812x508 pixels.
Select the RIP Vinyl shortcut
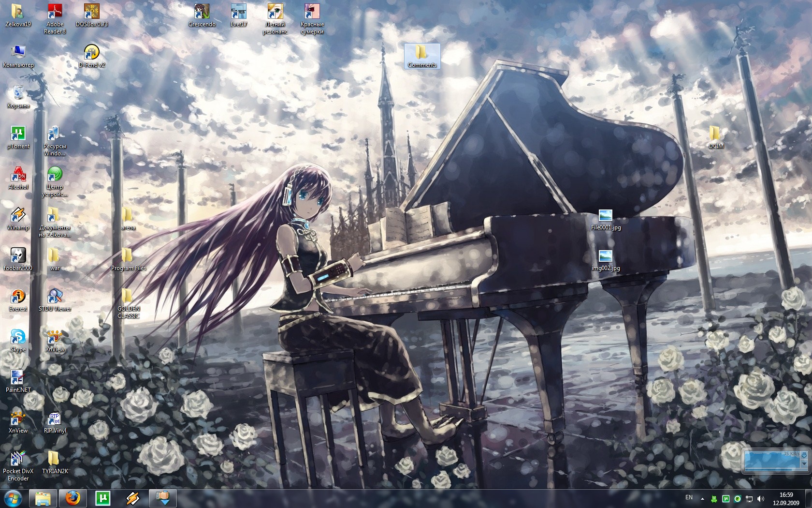click(x=55, y=422)
